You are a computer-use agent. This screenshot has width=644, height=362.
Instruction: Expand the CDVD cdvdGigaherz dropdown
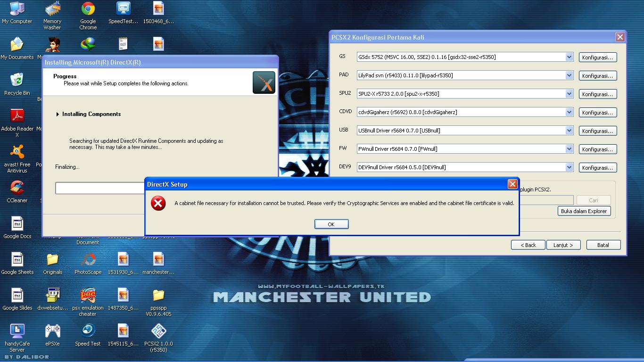click(x=569, y=112)
